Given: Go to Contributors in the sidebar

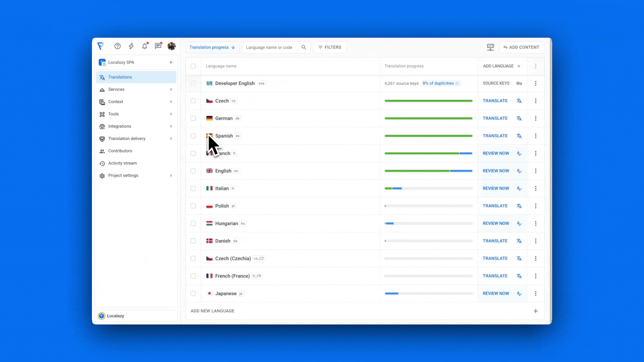Looking at the screenshot, I should pyautogui.click(x=120, y=151).
